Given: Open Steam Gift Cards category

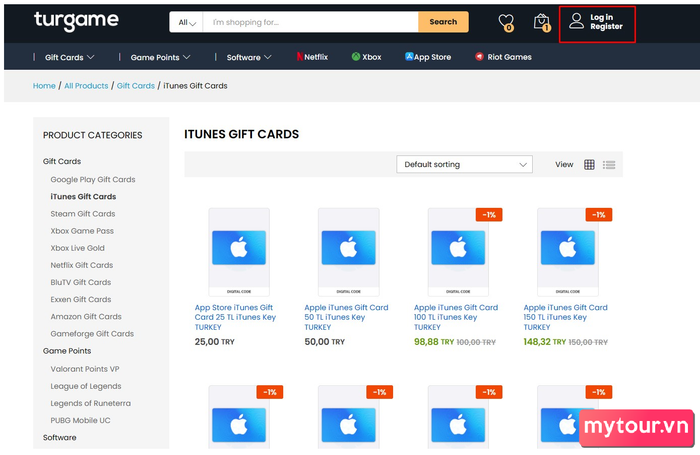Looking at the screenshot, I should pyautogui.click(x=83, y=214).
